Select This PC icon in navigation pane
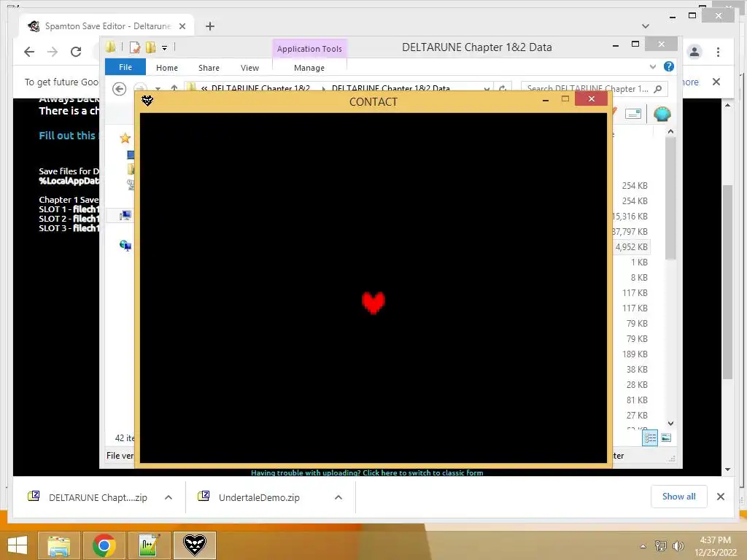The height and width of the screenshot is (560, 747). 125,215
